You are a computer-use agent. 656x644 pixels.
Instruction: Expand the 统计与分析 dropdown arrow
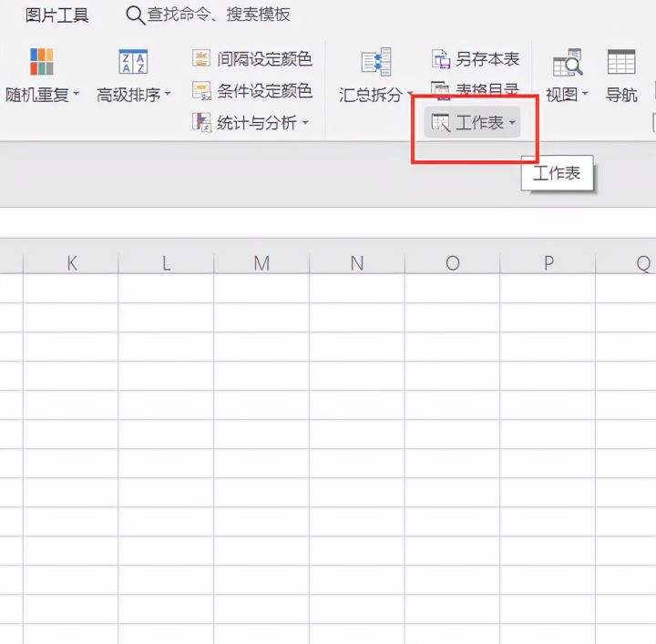click(305, 122)
